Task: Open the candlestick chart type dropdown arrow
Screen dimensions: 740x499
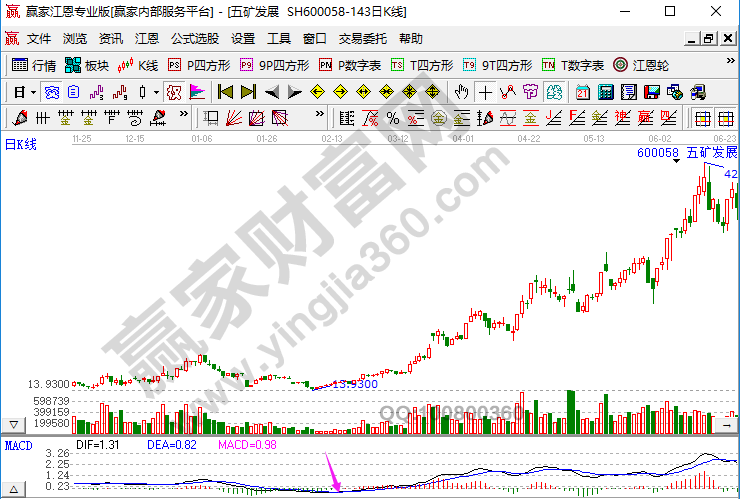Action: pos(156,93)
